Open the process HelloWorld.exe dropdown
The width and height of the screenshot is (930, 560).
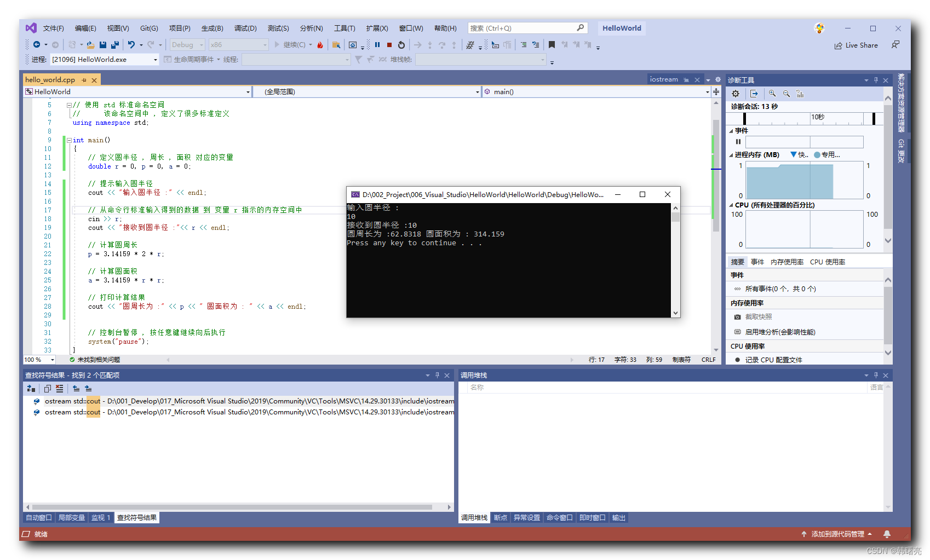pyautogui.click(x=105, y=60)
